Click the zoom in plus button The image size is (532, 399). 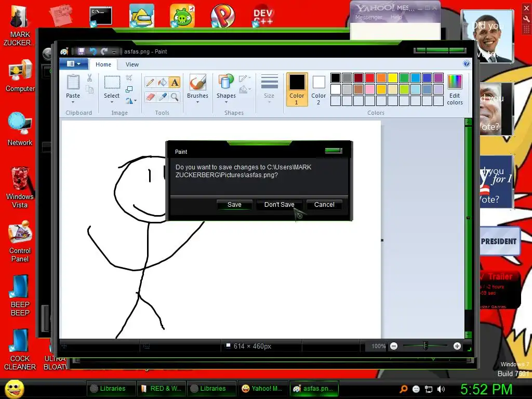(457, 346)
